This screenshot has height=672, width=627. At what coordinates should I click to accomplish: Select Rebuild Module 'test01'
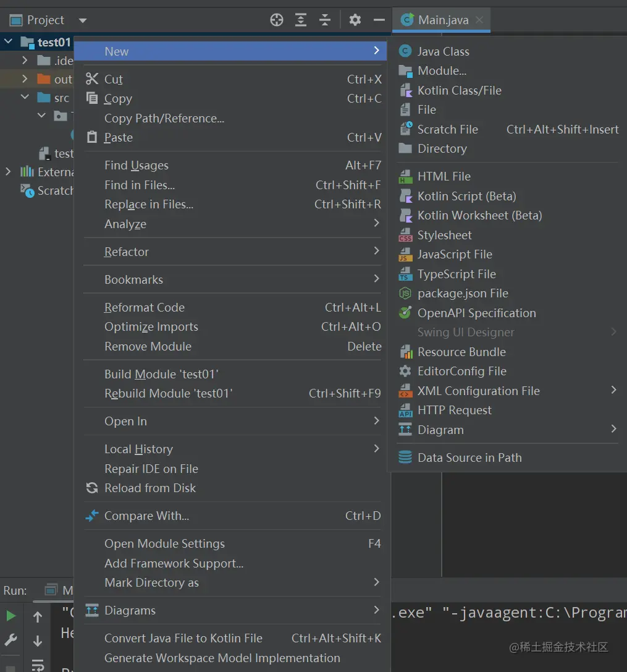point(232,393)
